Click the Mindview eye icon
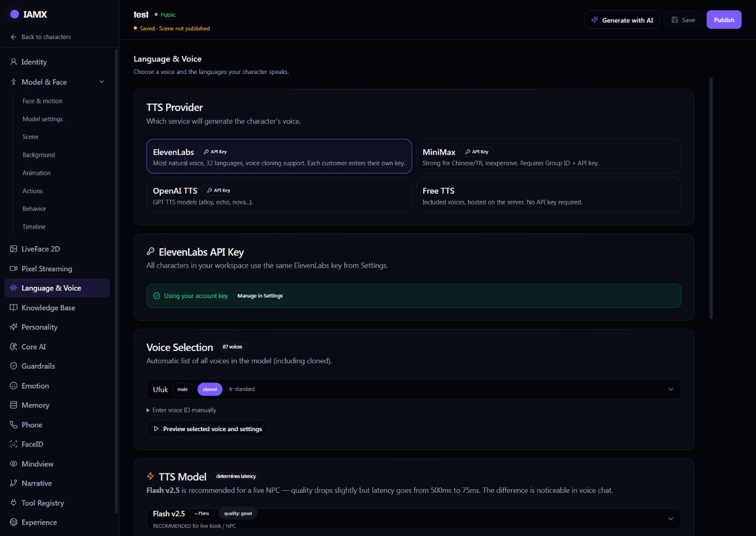 click(x=13, y=464)
